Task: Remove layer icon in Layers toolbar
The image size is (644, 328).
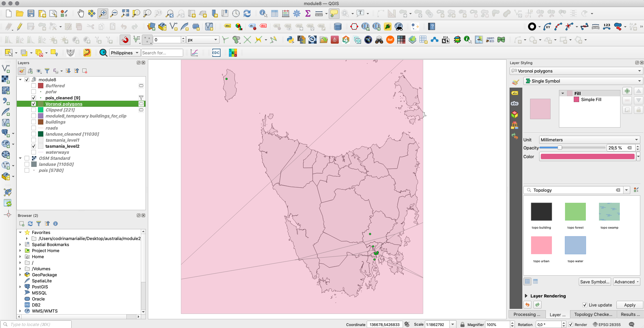Action: pos(85,71)
